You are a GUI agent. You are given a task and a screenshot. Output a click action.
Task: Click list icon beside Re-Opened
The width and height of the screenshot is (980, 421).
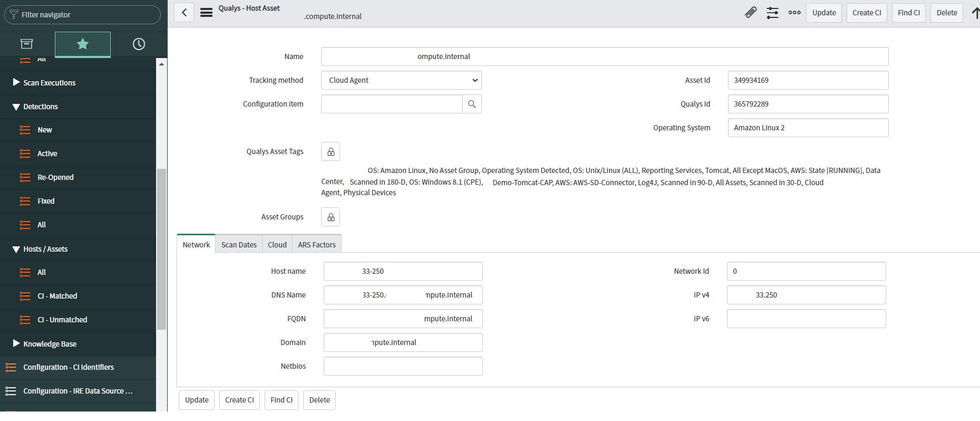coord(25,177)
